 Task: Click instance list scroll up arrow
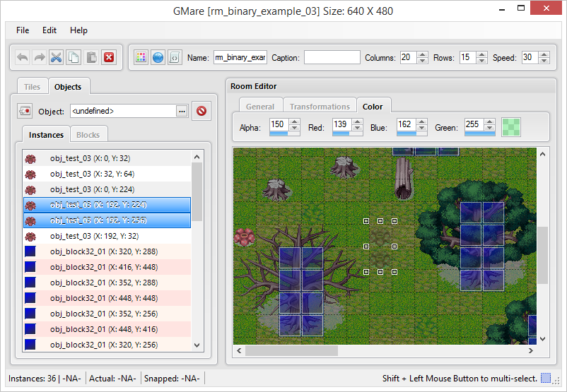(x=197, y=157)
